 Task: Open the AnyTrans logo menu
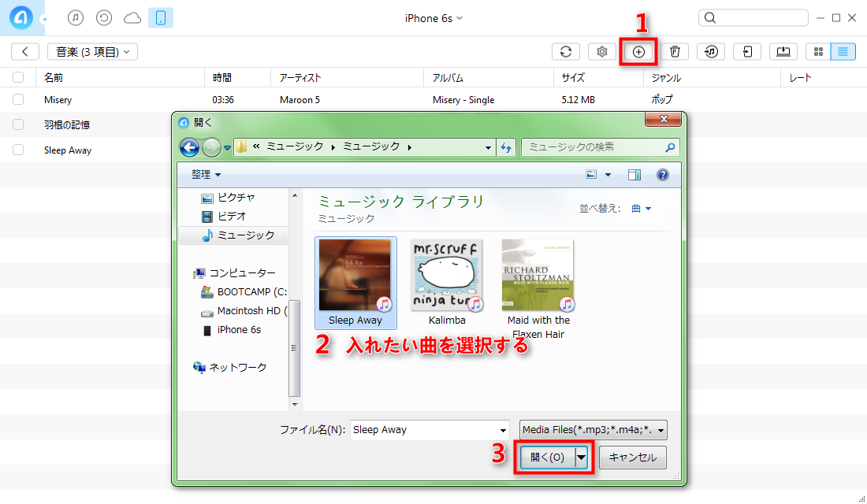click(21, 17)
